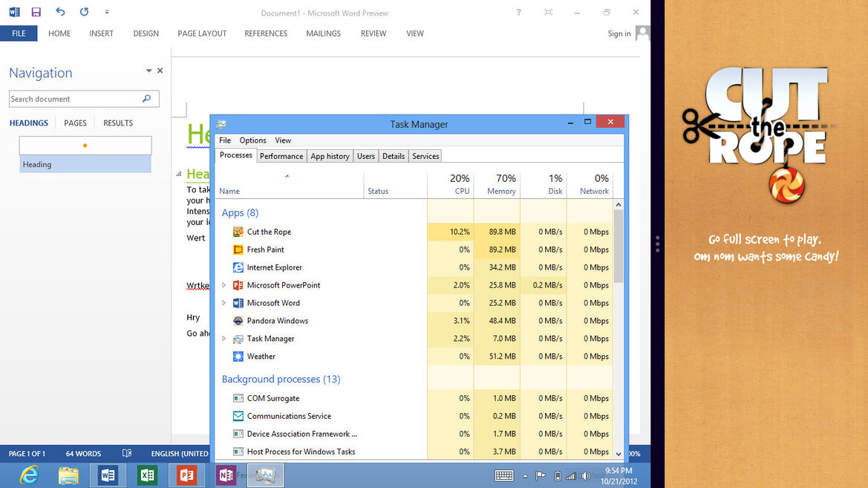Open the Options menu in Task Manager
Viewport: 868px width, 488px height.
click(x=252, y=140)
